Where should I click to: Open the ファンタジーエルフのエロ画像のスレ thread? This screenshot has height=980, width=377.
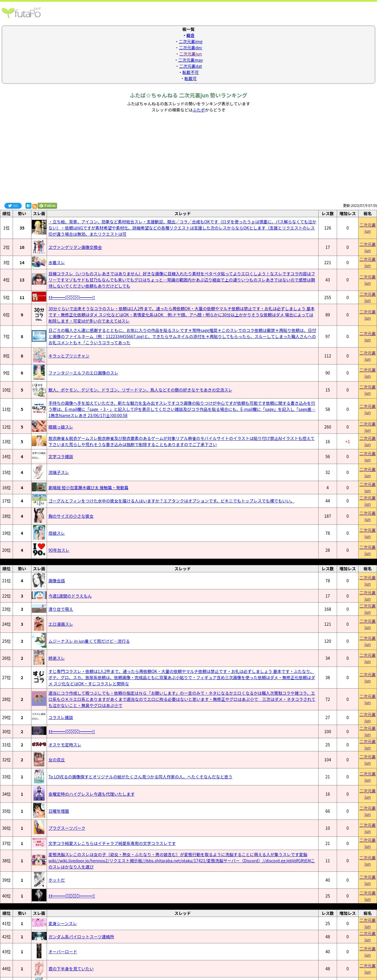pos(83,373)
